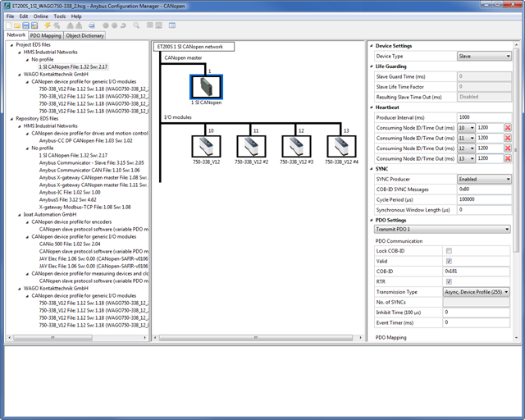Open the SYNC Producer dropdown
Screen dimensions: 525x420
(484, 179)
